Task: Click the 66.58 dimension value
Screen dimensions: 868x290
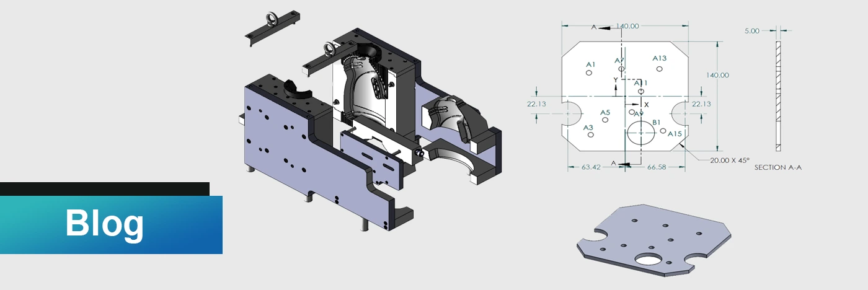Action: coord(656,167)
